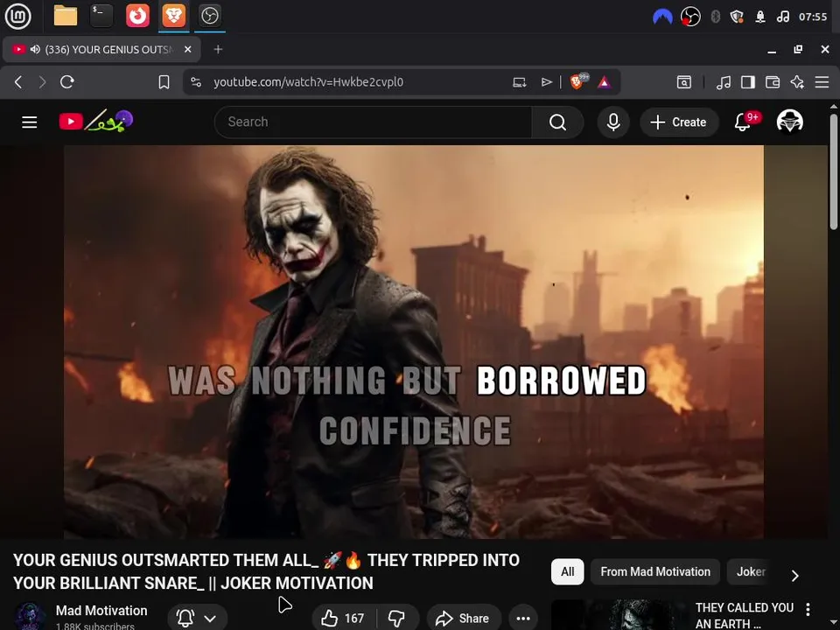Viewport: 840px width, 630px height.
Task: Click the Create button
Action: 679,122
